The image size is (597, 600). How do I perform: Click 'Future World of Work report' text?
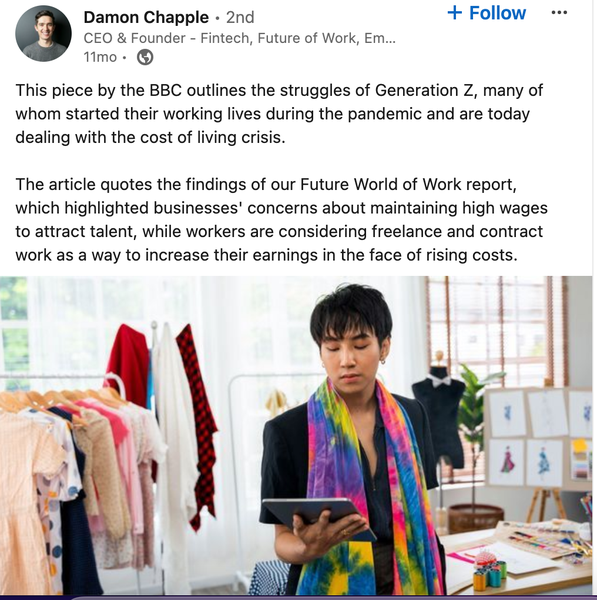click(x=408, y=184)
